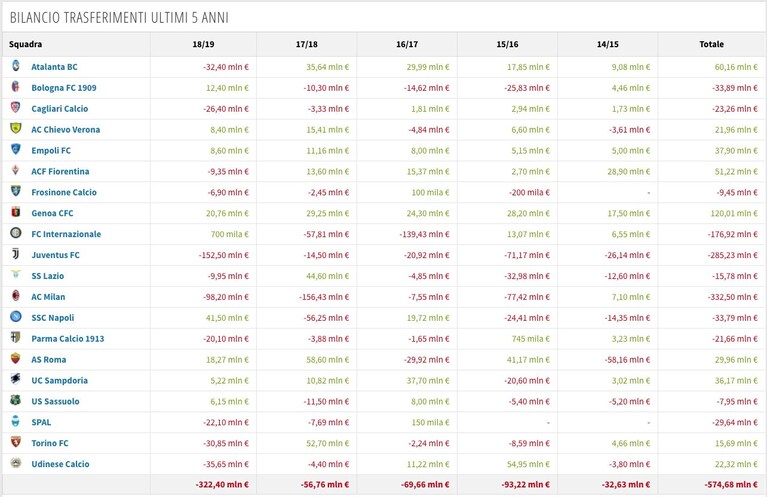Click the SPAL crest icon
This screenshot has width=767, height=497.
[16, 421]
